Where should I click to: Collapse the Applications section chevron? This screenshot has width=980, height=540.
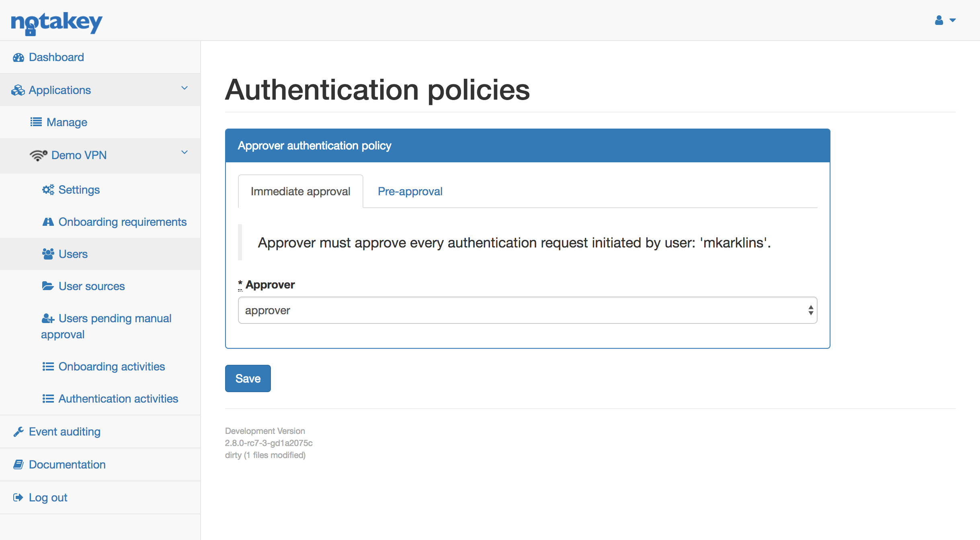coord(185,88)
